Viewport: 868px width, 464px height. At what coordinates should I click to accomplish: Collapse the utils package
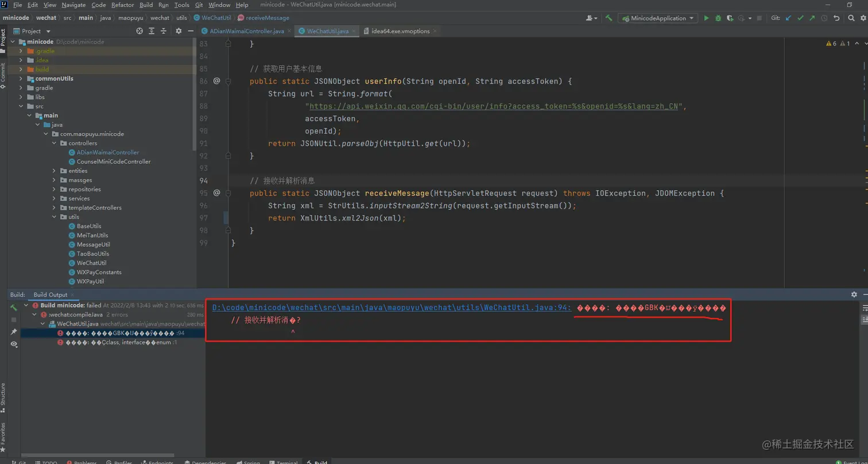pyautogui.click(x=55, y=217)
